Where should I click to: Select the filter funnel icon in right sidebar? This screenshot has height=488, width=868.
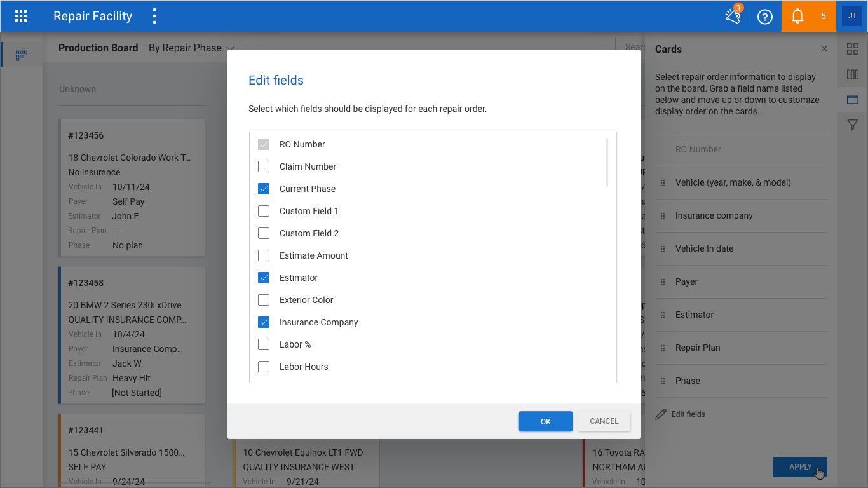tap(853, 125)
